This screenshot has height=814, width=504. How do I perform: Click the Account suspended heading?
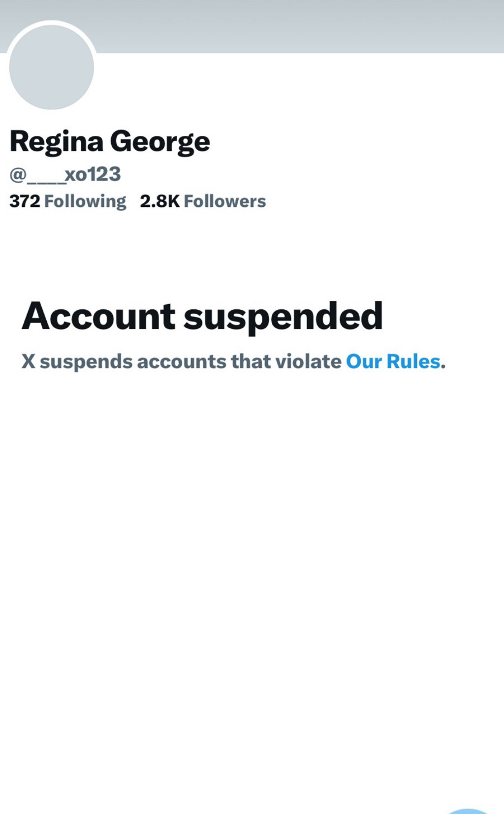coord(202,317)
